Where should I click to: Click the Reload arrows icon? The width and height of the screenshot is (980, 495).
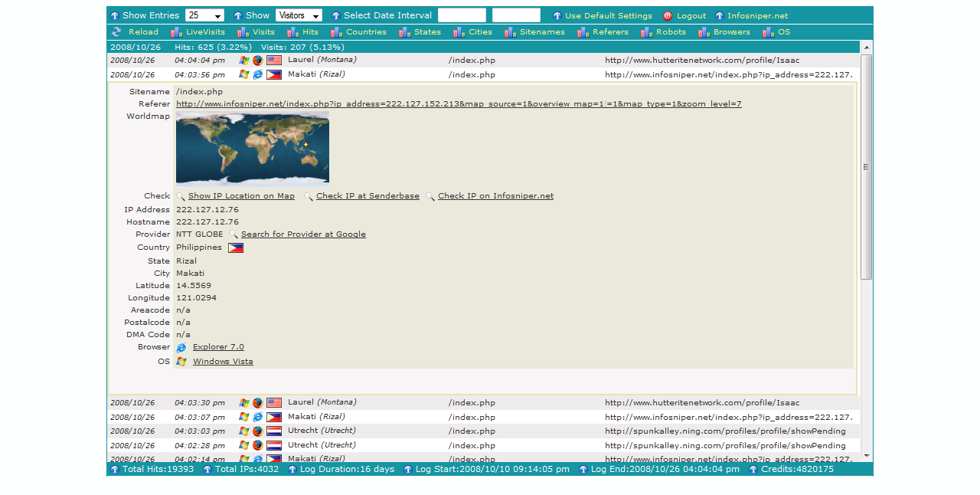[x=116, y=32]
